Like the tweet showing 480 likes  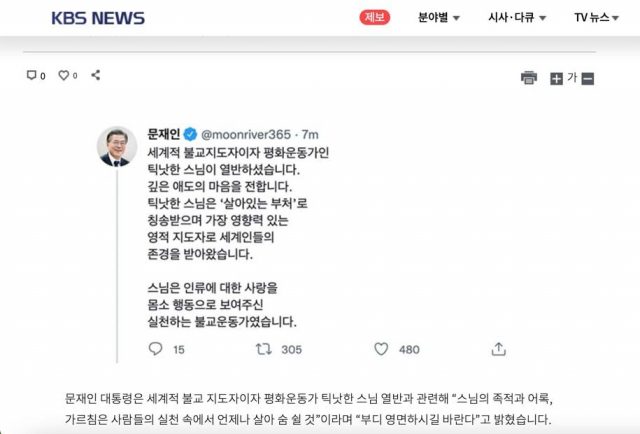[x=381, y=349]
